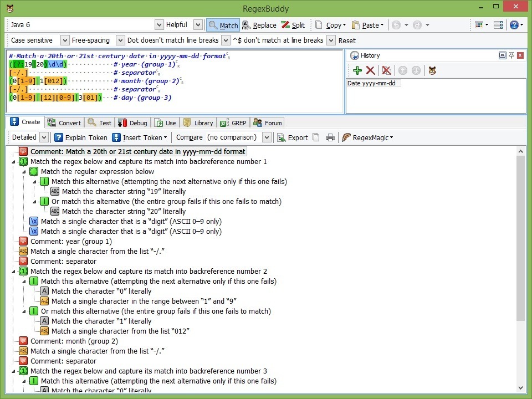Delete the selected history item
The width and height of the screenshot is (532, 399).
pos(371,70)
